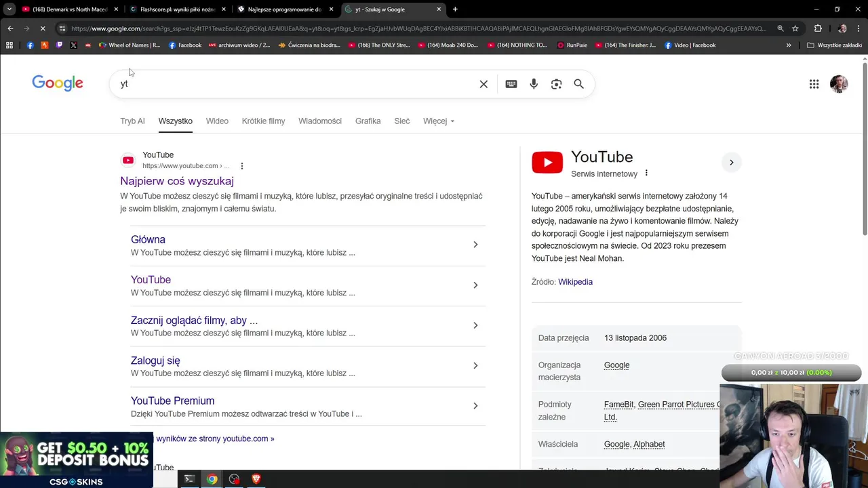Viewport: 868px width, 488px height.
Task: Open the on-screen keyboard input tool
Action: [511, 84]
